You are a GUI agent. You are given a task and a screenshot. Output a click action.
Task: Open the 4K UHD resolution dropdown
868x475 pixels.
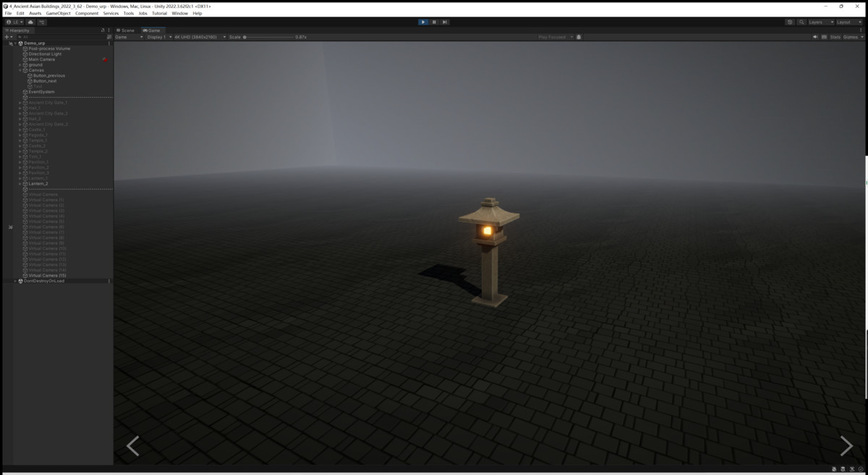point(199,37)
